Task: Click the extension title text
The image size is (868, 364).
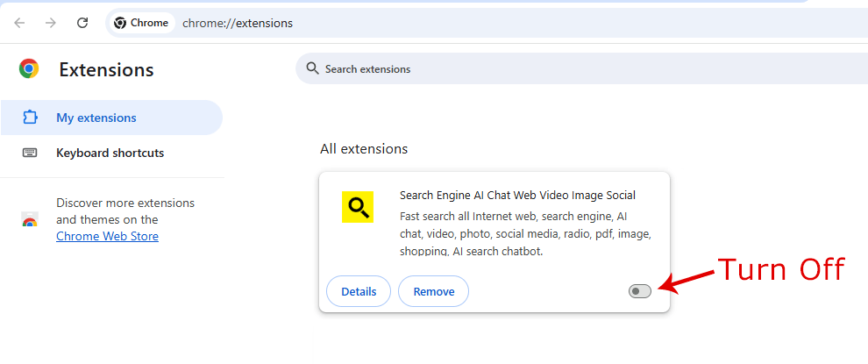Action: pyautogui.click(x=517, y=195)
